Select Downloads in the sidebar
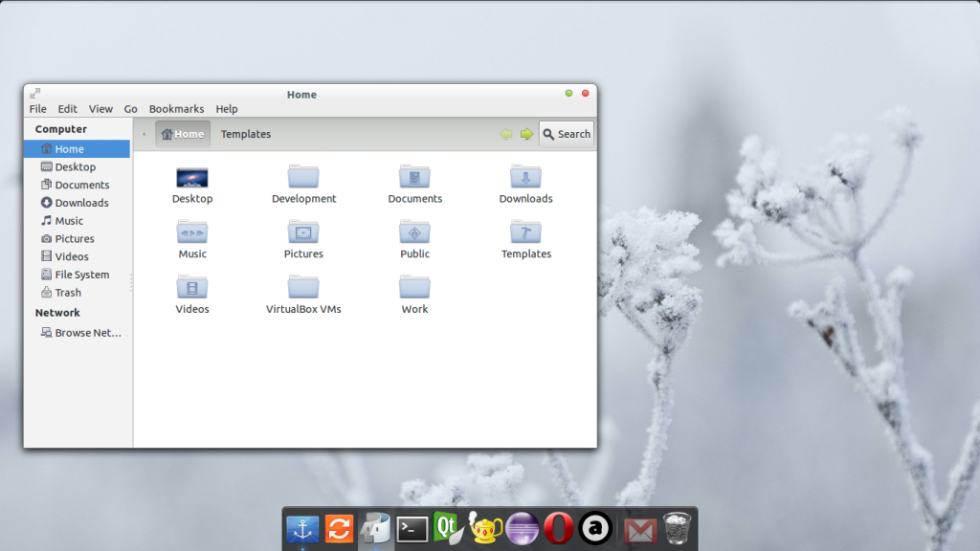Screen dimensions: 980x551 click(x=81, y=203)
